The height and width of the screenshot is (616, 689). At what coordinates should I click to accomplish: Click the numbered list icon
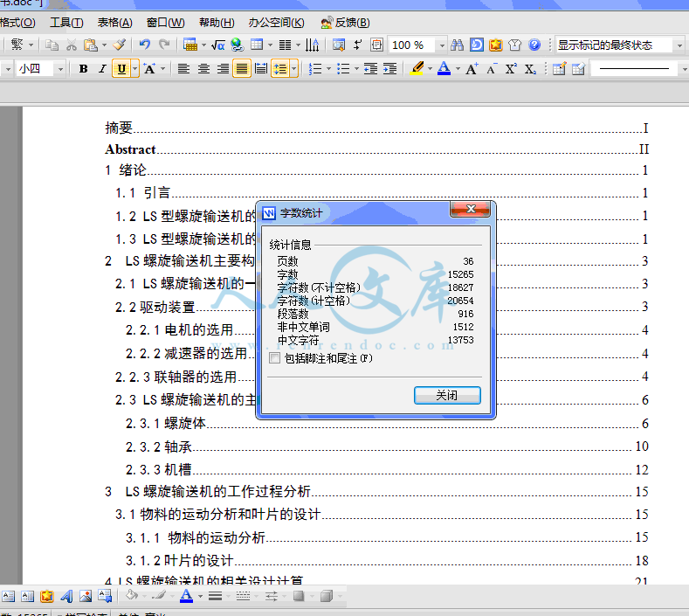[x=315, y=69]
